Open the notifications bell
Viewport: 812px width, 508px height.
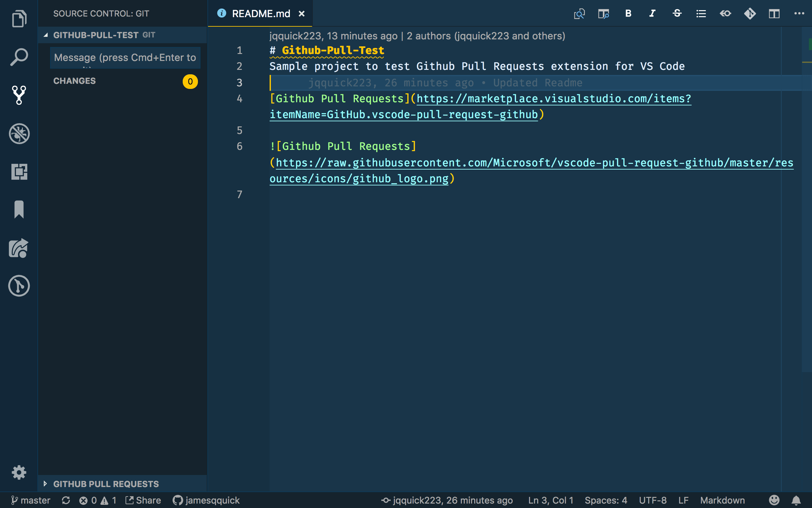tap(796, 500)
